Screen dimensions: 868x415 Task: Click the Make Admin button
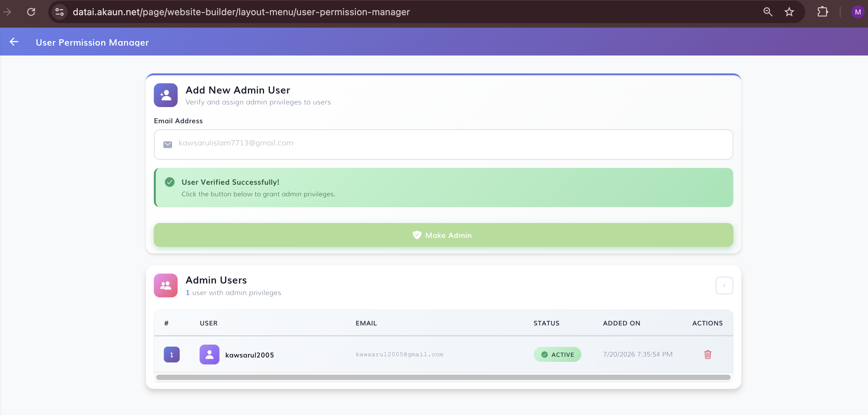[x=443, y=235]
